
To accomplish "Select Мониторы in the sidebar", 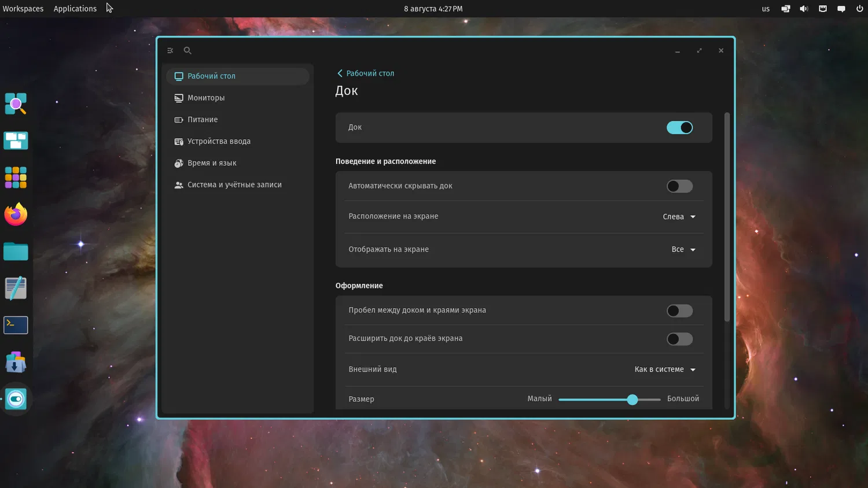I will (x=206, y=98).
